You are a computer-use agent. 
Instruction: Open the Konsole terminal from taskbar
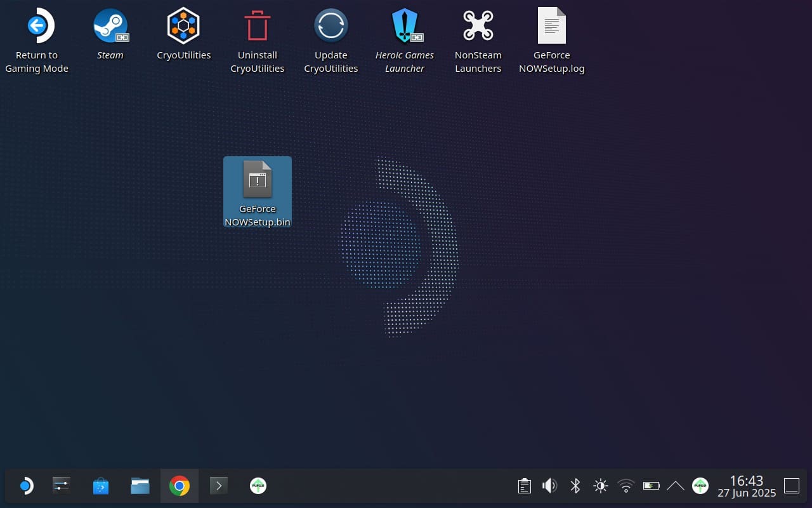[x=219, y=486]
